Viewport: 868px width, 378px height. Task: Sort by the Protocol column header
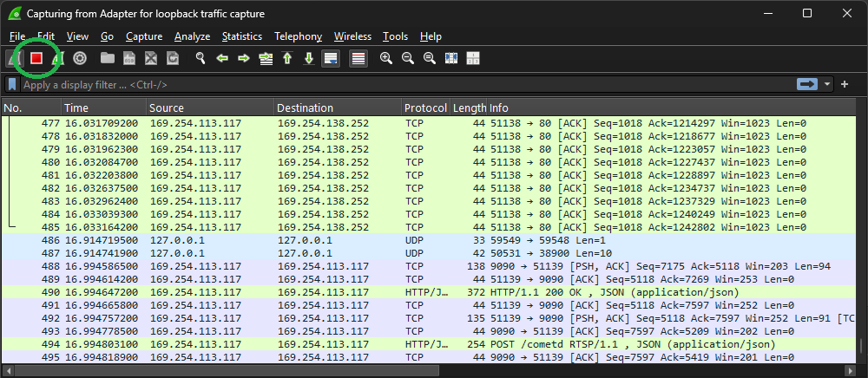(x=426, y=108)
